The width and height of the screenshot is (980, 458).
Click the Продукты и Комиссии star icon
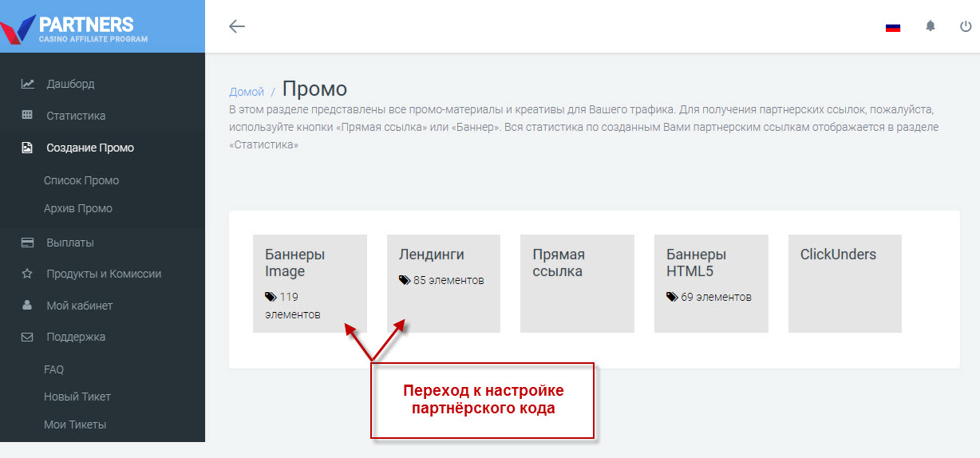27,274
